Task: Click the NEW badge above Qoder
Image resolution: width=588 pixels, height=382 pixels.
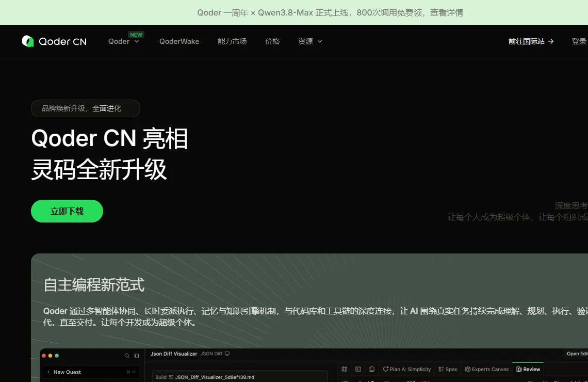Action: tap(136, 35)
